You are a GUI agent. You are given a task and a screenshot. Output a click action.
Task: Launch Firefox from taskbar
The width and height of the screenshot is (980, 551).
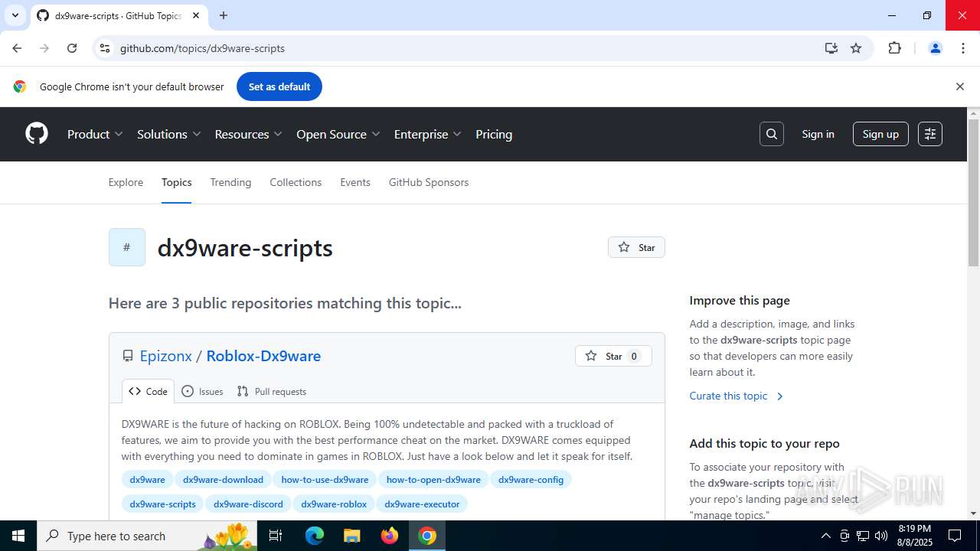[390, 536]
